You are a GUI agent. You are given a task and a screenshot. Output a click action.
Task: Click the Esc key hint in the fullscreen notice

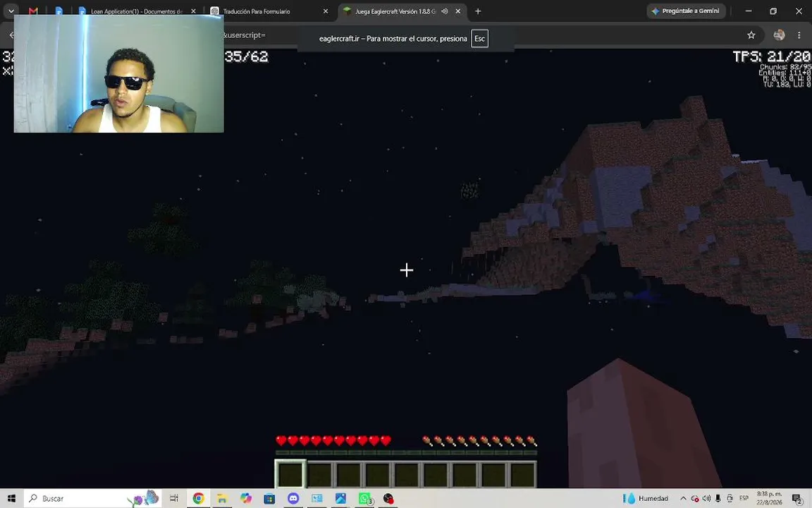pyautogui.click(x=479, y=38)
